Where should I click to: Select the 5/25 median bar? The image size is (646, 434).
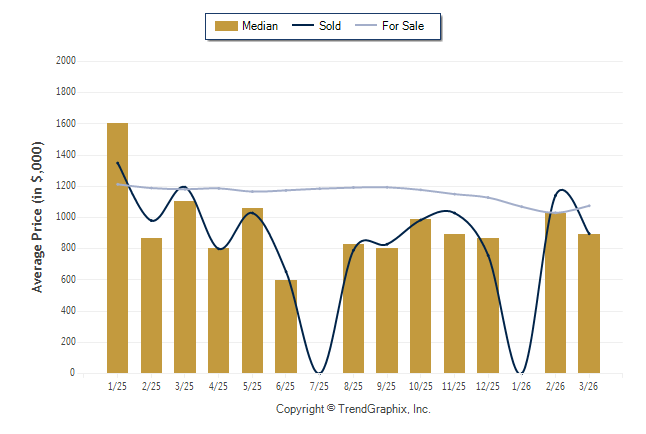[x=252, y=290]
